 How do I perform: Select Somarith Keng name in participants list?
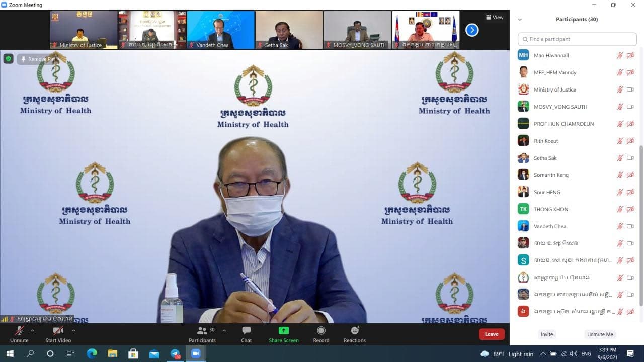click(x=551, y=175)
